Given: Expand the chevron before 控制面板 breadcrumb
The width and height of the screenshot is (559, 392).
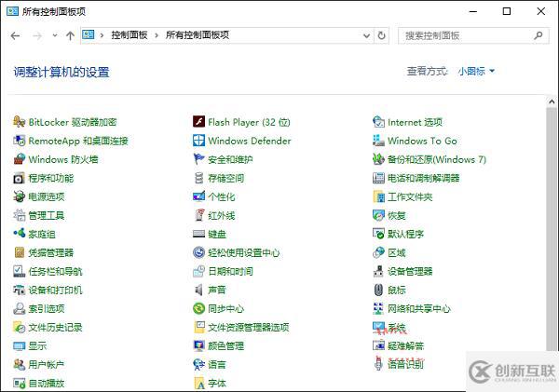Looking at the screenshot, I should [102, 35].
